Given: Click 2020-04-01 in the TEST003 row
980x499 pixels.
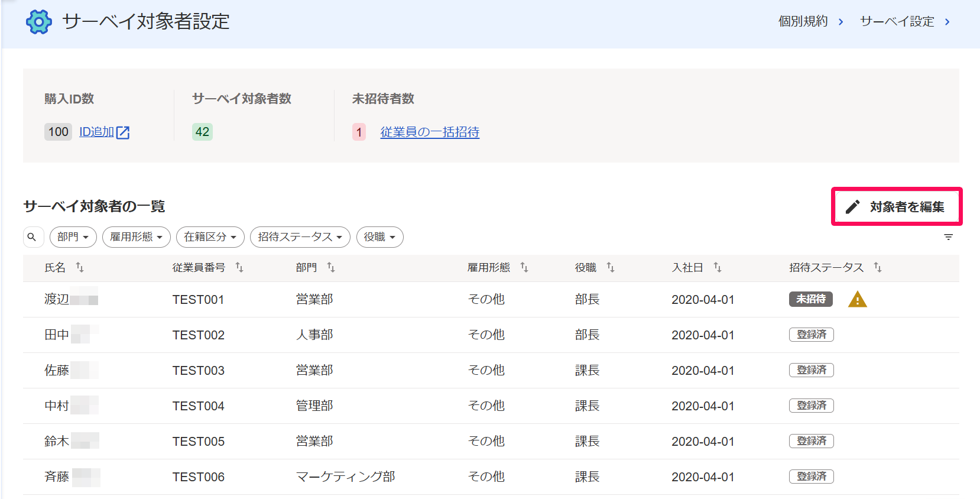Looking at the screenshot, I should [703, 371].
